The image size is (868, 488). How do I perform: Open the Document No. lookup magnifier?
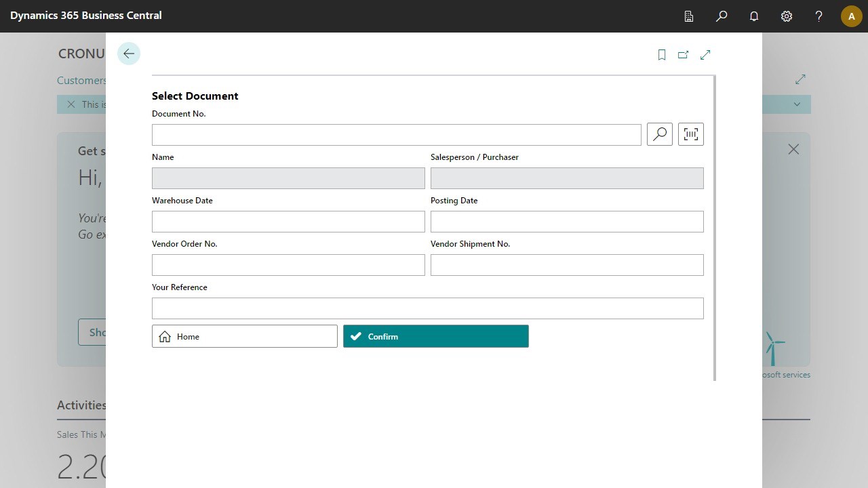coord(659,134)
